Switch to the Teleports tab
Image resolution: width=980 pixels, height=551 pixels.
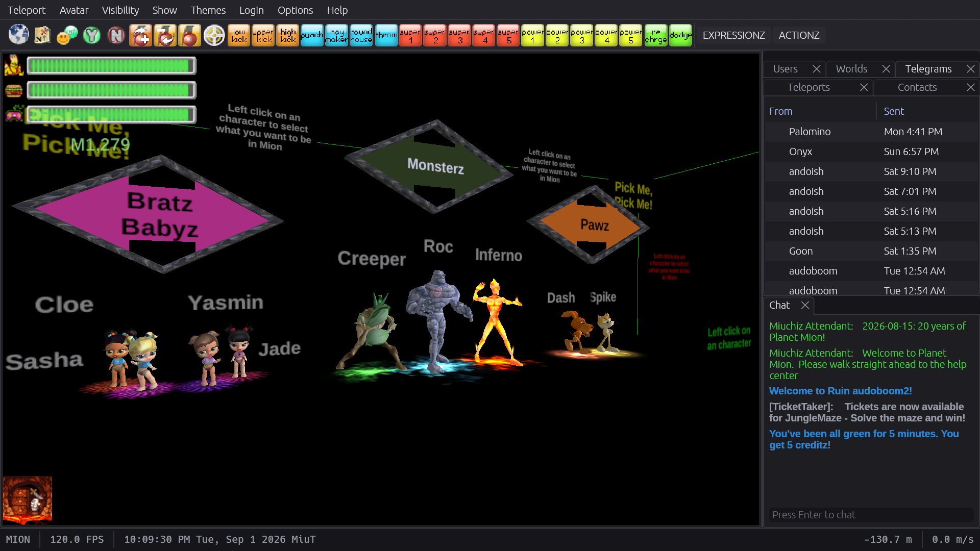point(808,87)
